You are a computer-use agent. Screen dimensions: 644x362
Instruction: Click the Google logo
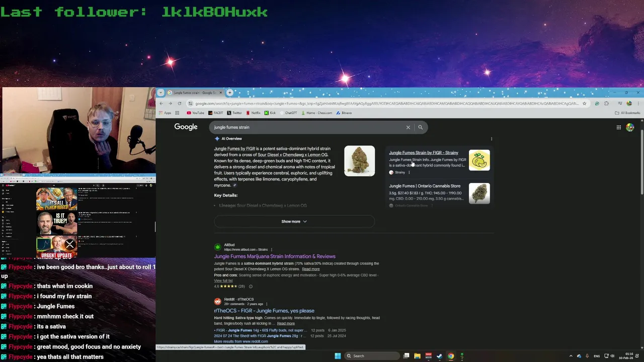pos(186,127)
